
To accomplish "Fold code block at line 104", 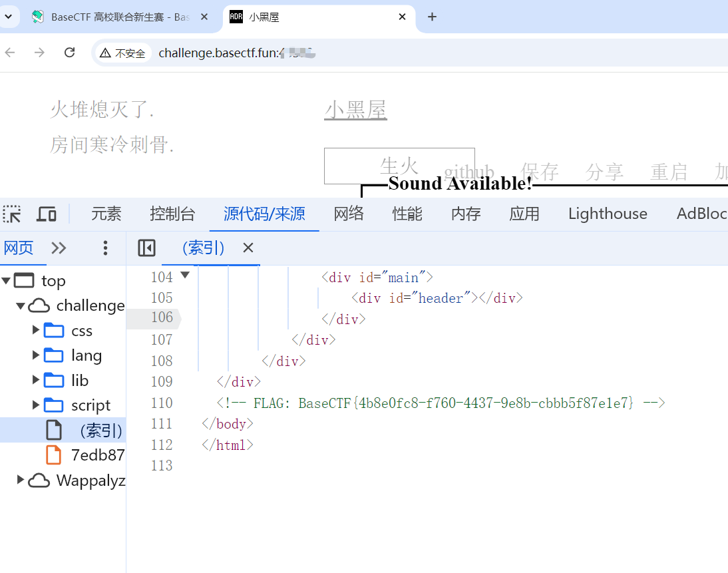I will [185, 276].
